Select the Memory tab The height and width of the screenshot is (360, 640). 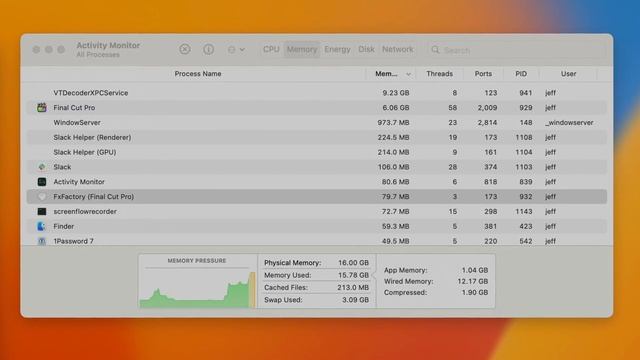[x=302, y=49]
